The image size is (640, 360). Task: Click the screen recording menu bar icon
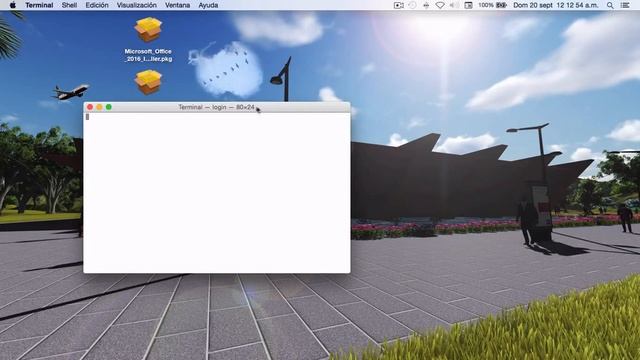point(399,5)
